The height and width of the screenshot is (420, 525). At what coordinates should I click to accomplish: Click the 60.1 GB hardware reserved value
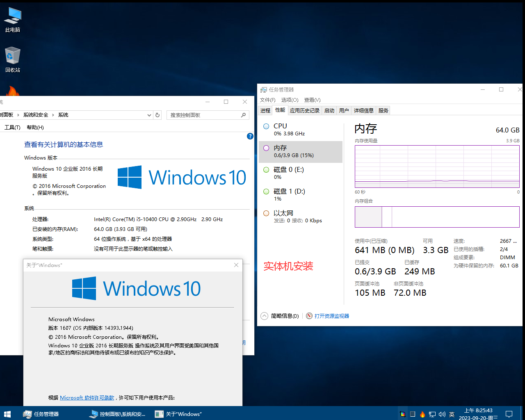509,266
